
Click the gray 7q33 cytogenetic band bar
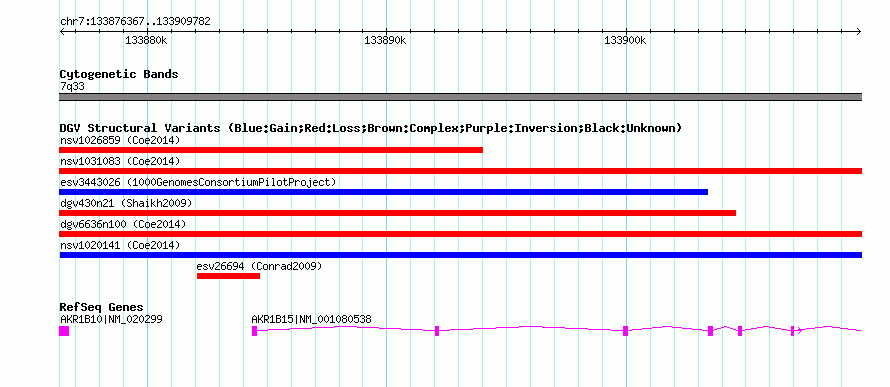[460, 97]
